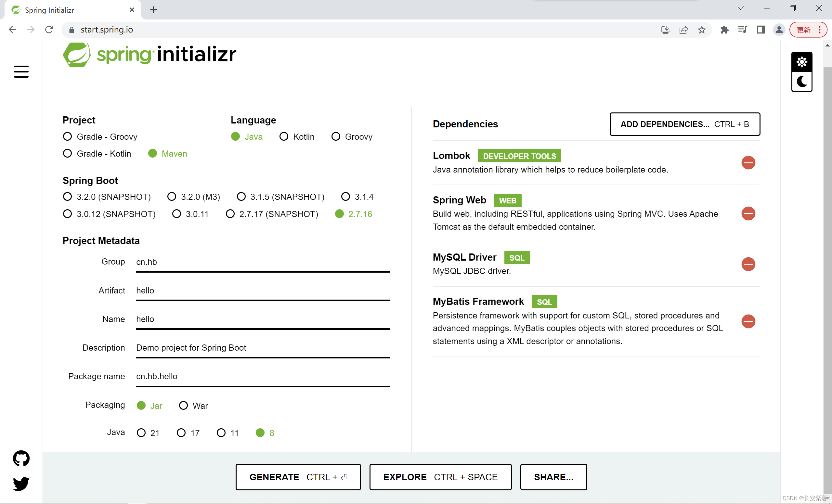Image resolution: width=832 pixels, height=504 pixels.
Task: Select Spring Boot 2.7.17 (SNAPSHOT)
Action: [x=272, y=214]
